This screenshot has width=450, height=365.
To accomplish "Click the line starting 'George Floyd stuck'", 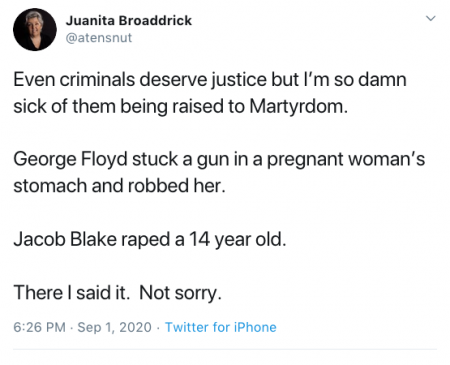I will click(219, 159).
